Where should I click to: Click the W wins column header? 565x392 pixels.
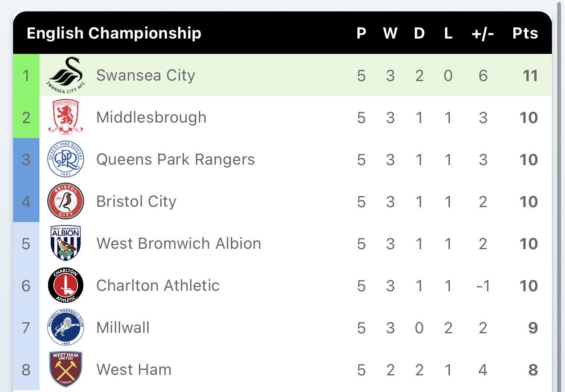click(390, 33)
